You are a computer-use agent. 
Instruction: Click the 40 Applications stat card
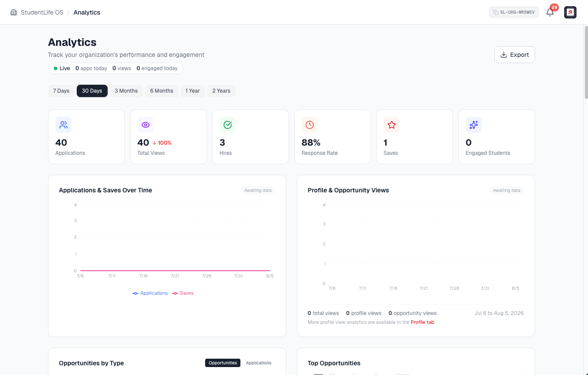point(86,137)
